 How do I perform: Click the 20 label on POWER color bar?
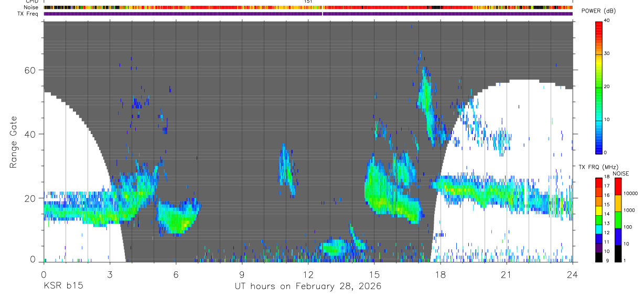coord(607,86)
